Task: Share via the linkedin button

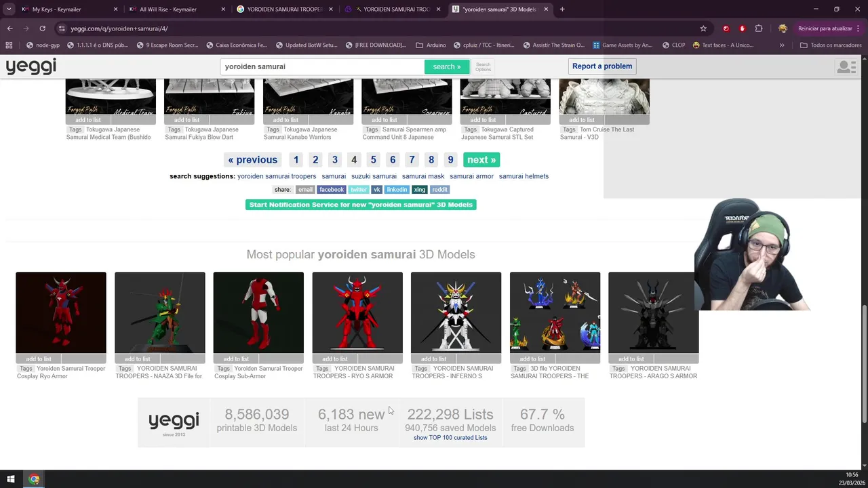Action: (x=397, y=190)
